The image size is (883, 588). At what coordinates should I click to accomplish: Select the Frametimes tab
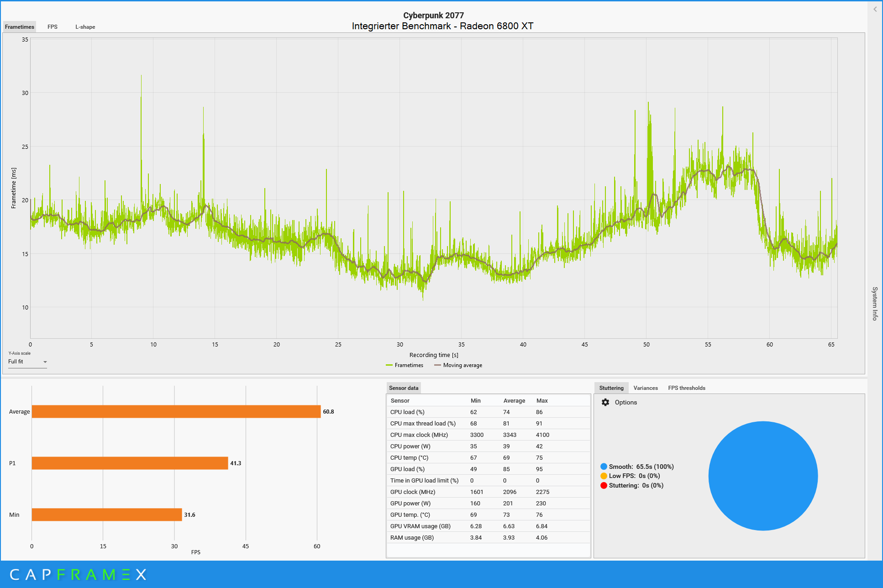20,27
